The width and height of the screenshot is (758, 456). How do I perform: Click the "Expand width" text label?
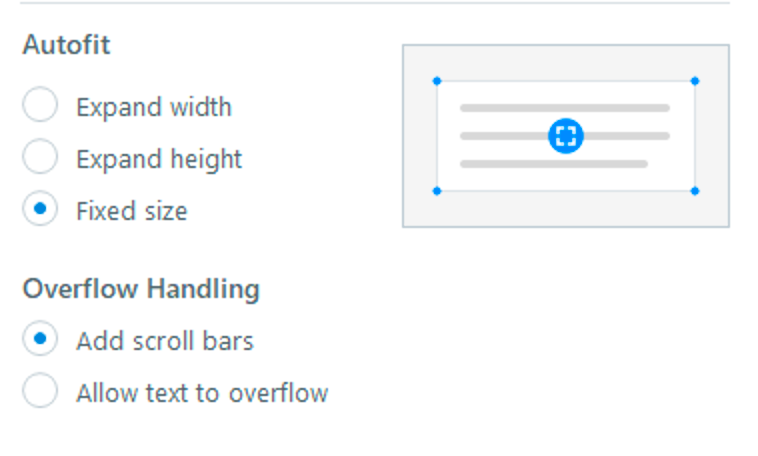(x=154, y=107)
